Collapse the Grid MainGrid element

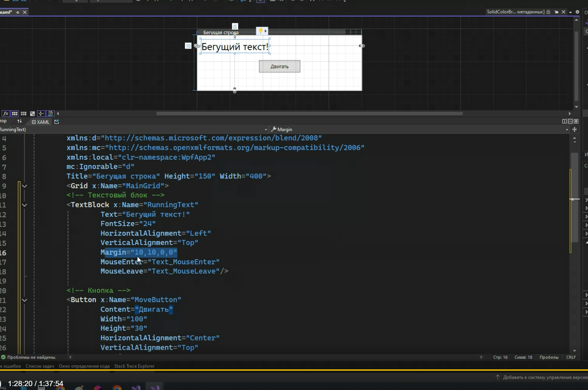click(x=24, y=186)
